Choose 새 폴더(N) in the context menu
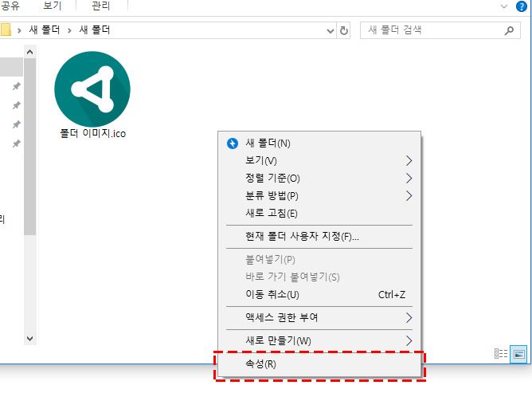532x393 pixels. click(319, 143)
